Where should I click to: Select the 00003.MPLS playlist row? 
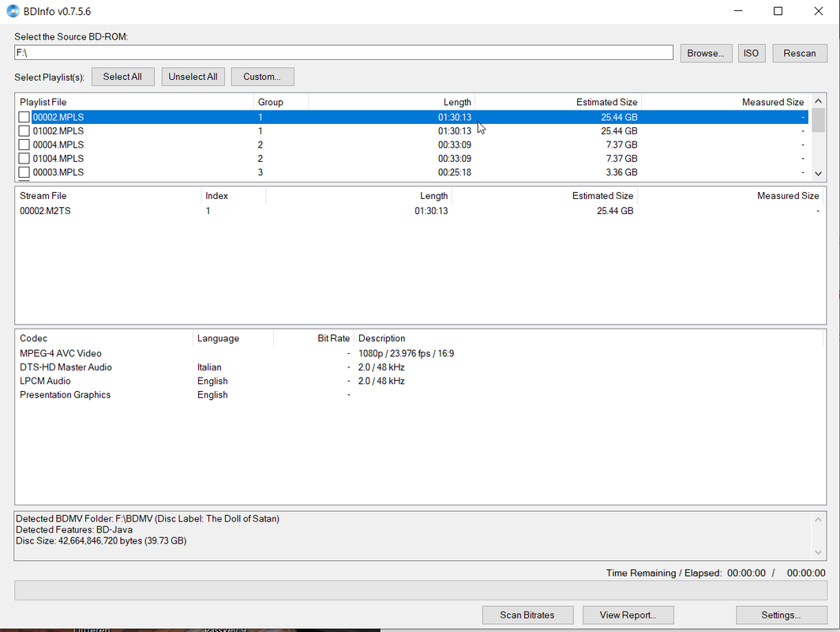pyautogui.click(x=412, y=172)
